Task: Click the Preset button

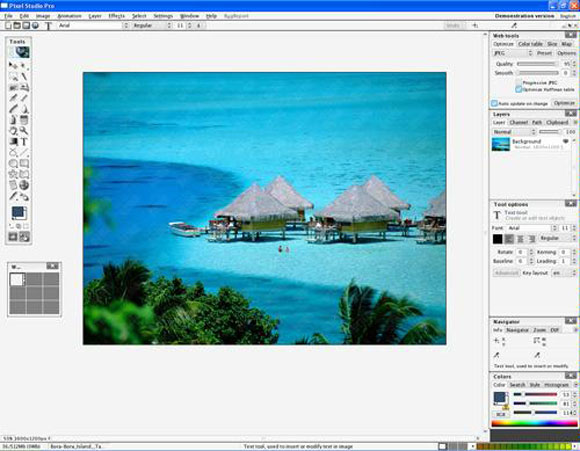Action: [544, 53]
